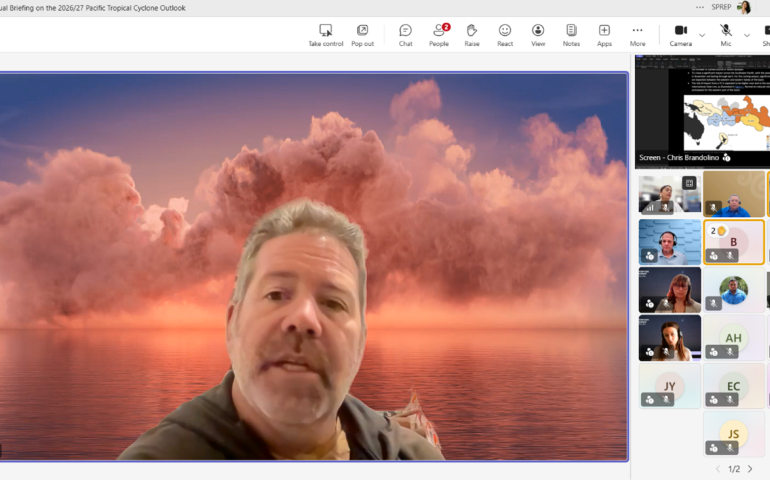Click the people badge icon on AH tile
The image size is (770, 480).
[714, 352]
